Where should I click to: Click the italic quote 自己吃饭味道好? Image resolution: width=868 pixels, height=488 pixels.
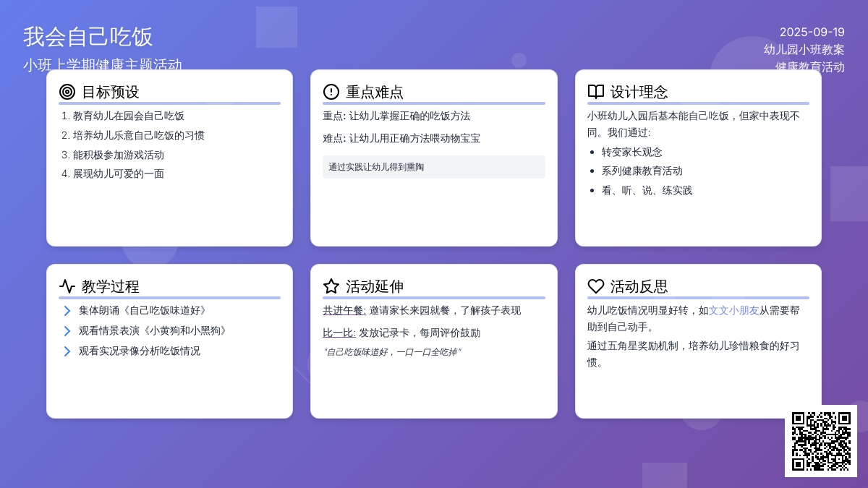391,352
